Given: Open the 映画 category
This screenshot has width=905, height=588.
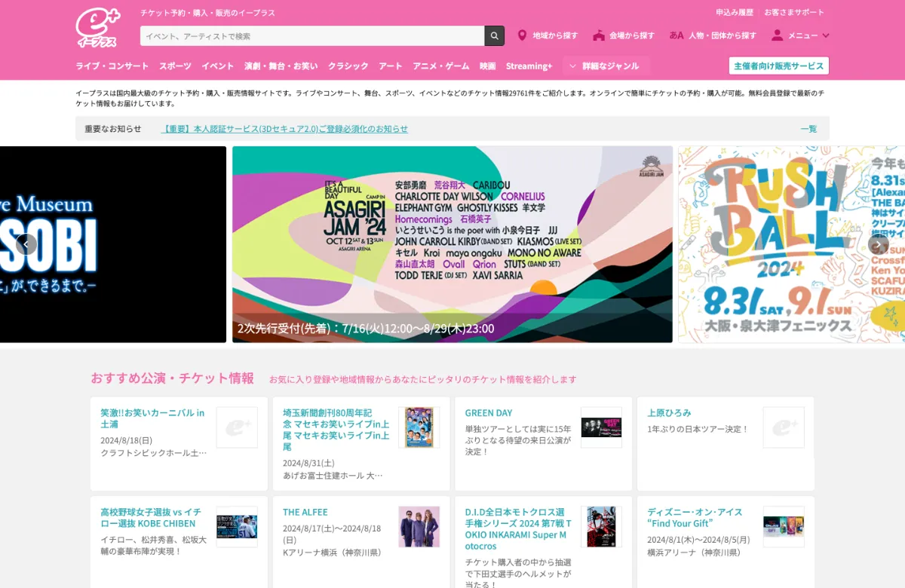Looking at the screenshot, I should tap(488, 66).
